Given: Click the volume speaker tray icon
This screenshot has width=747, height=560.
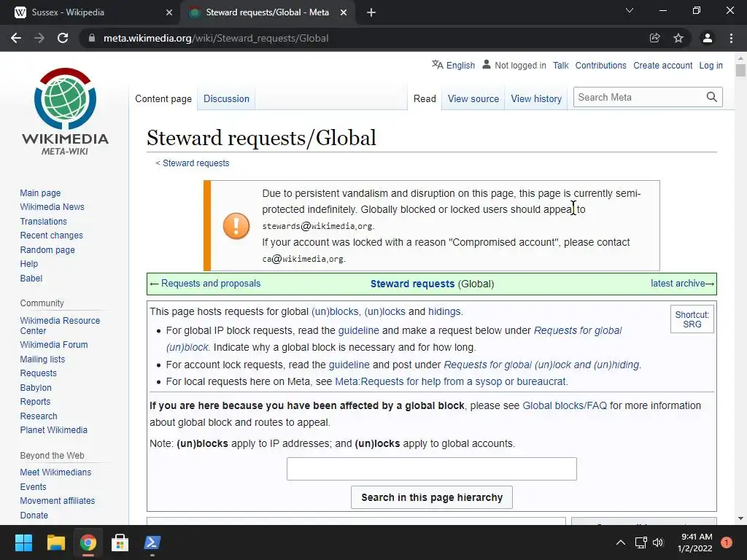Looking at the screenshot, I should pos(658,542).
